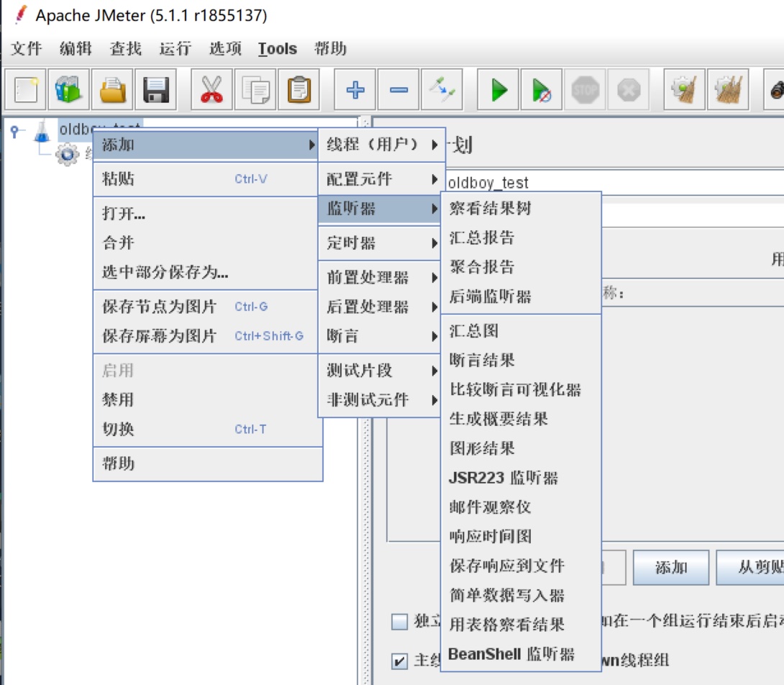Expand the 断言 submenu

pos(379,336)
